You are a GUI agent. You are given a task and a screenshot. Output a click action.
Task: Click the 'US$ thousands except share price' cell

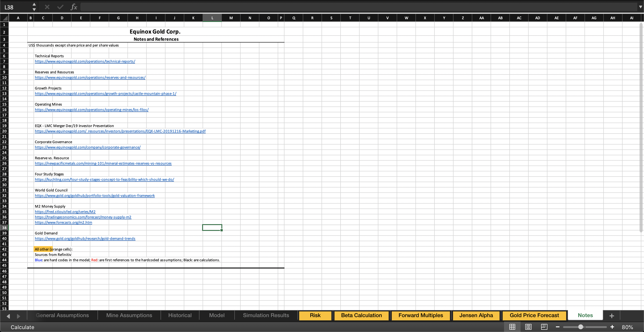74,45
